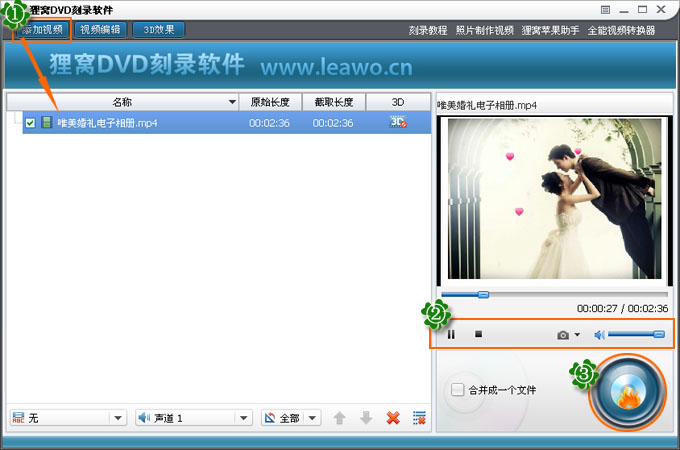
Task: Open the 名称 column dropdown arrow
Action: [232, 102]
